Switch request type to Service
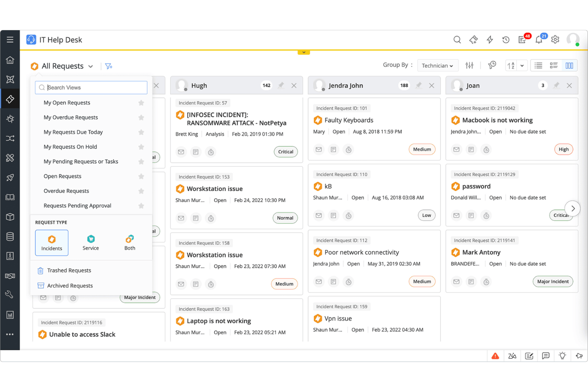588x392 pixels. [91, 243]
